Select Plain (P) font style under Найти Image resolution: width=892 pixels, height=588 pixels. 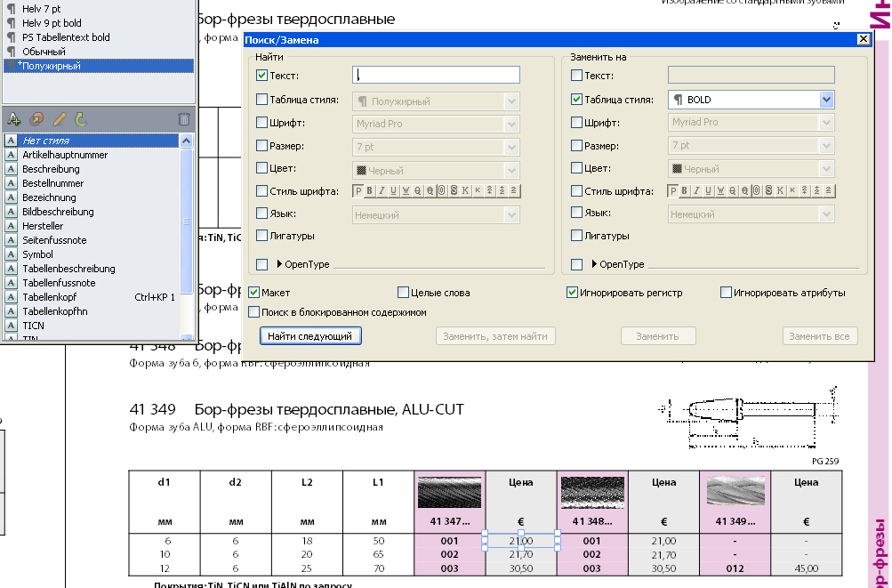[358, 191]
